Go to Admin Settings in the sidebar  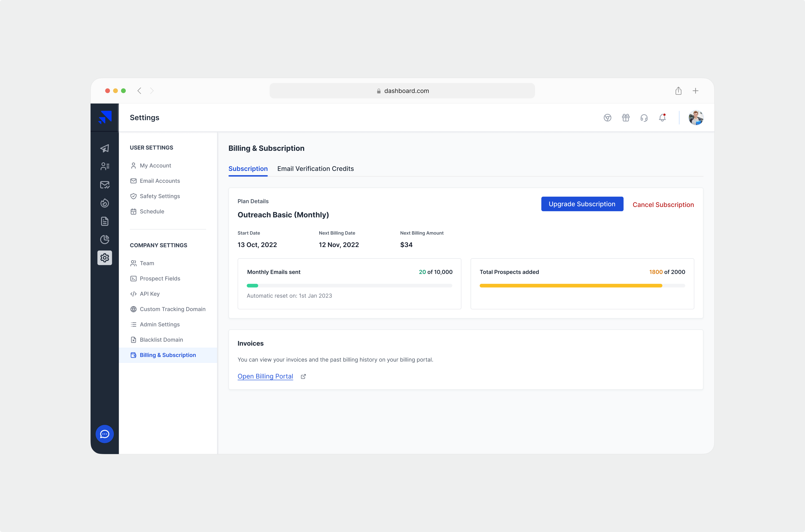tap(159, 324)
